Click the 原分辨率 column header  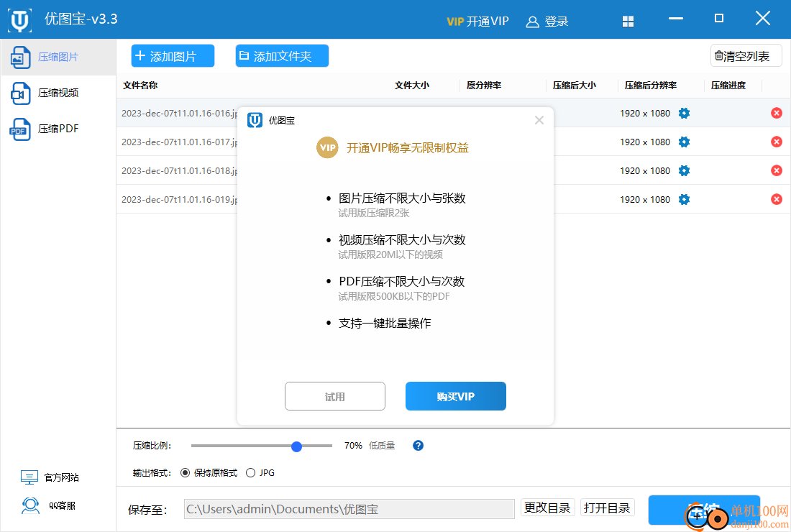[x=484, y=86]
